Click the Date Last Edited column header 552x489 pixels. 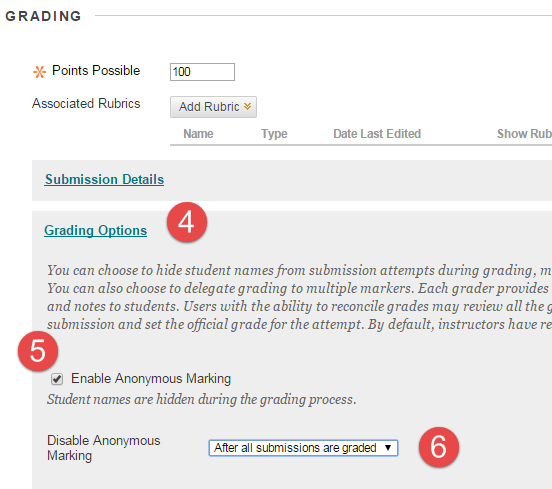[377, 134]
